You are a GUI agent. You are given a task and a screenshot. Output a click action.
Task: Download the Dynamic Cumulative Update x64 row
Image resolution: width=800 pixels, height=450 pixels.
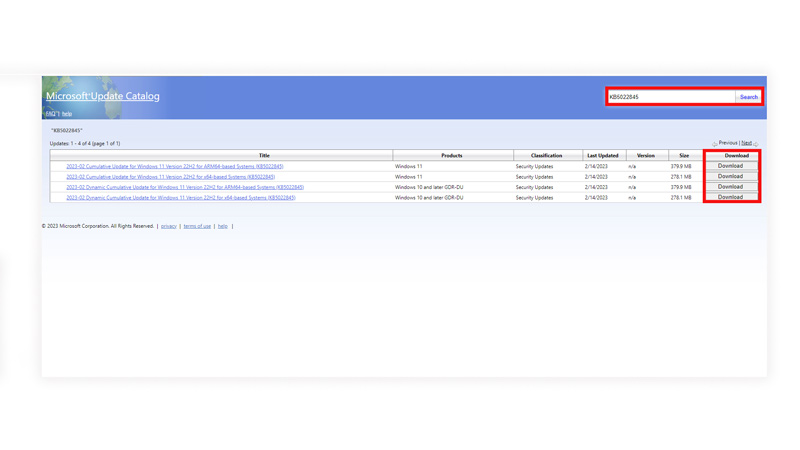pyautogui.click(x=730, y=197)
